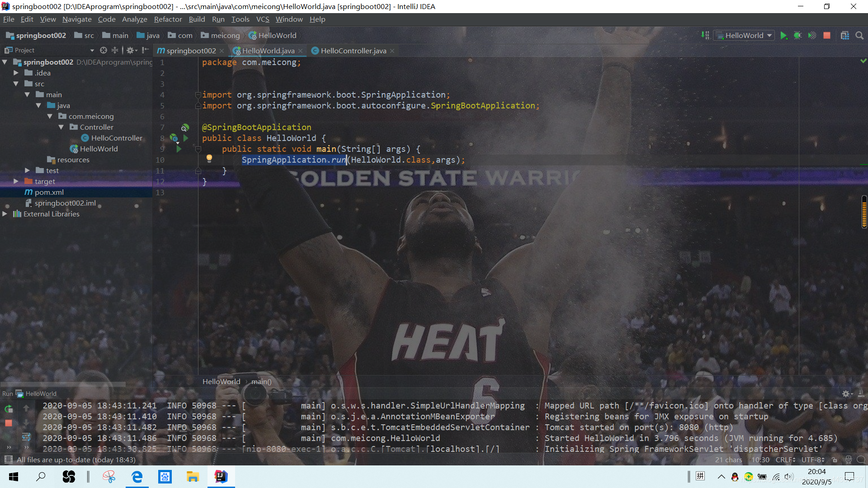Start debugging with the bug icon
This screenshot has height=488, width=868.
(797, 35)
